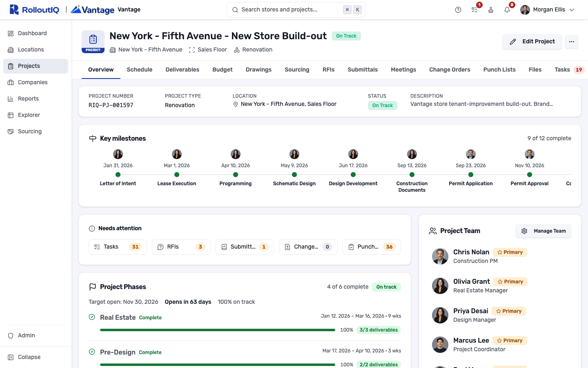Switch to the RFIs tab

328,70
